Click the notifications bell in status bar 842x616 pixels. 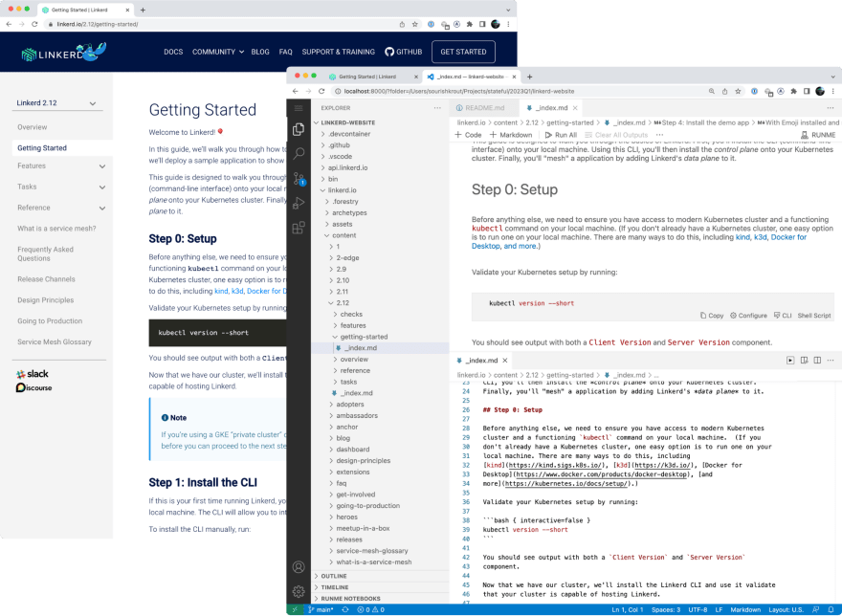[x=831, y=609]
